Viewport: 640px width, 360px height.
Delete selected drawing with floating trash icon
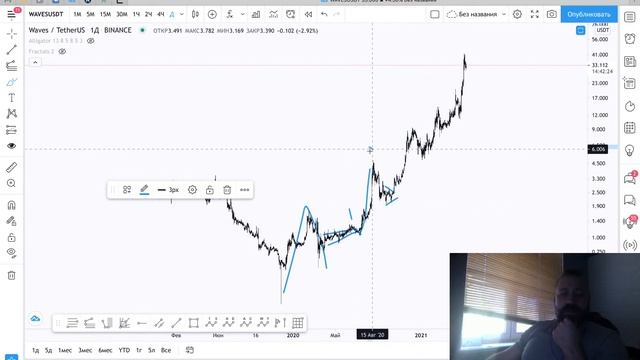[x=227, y=190]
